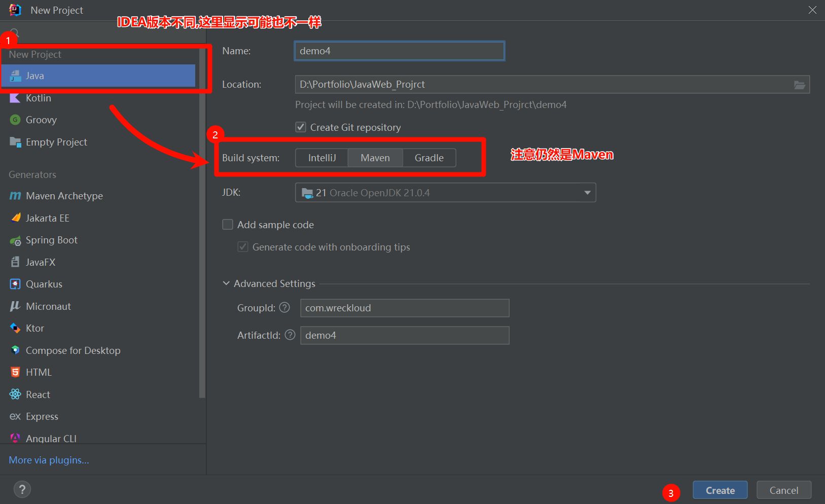
Task: Click the Groovy green icon
Action: [x=15, y=120]
